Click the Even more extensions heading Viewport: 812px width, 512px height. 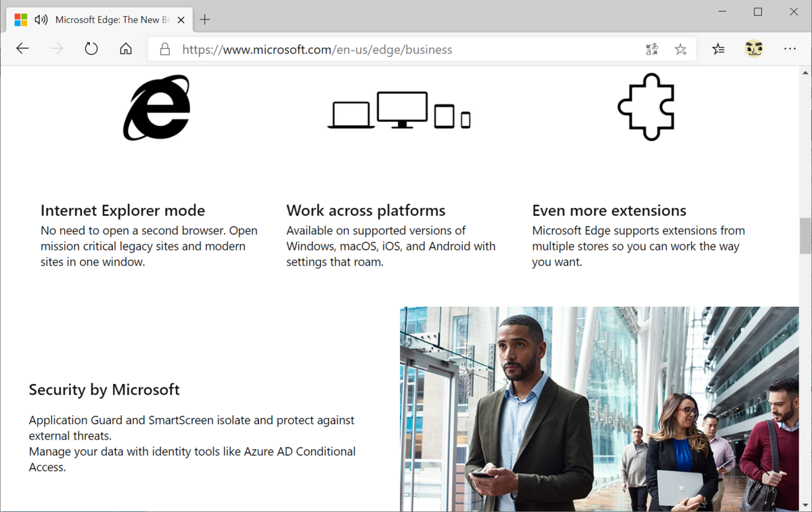click(x=609, y=210)
